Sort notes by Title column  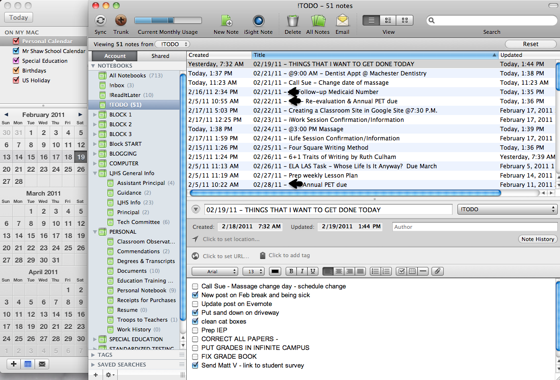pos(375,55)
